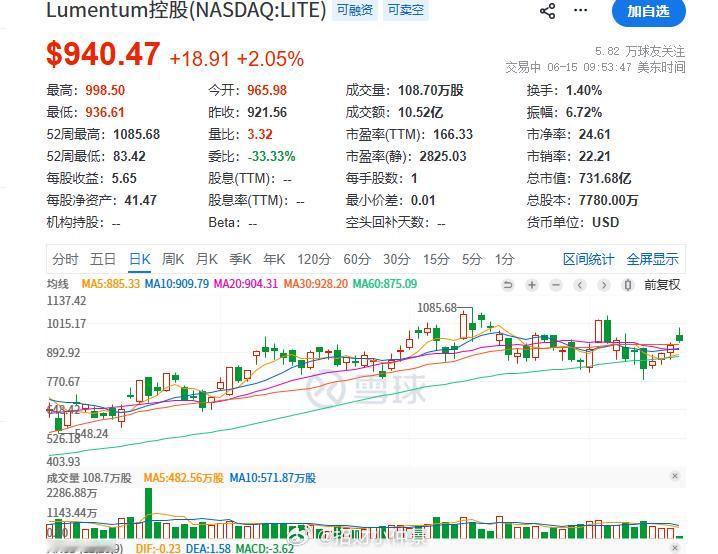Click 换手 value 1.40%

coord(584,90)
